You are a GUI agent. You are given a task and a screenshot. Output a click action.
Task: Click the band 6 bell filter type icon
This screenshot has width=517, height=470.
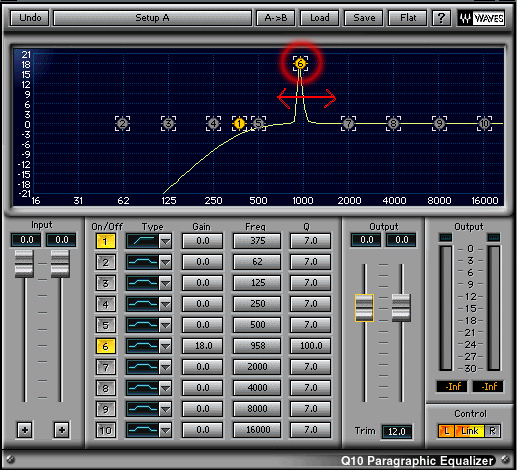coord(143,346)
